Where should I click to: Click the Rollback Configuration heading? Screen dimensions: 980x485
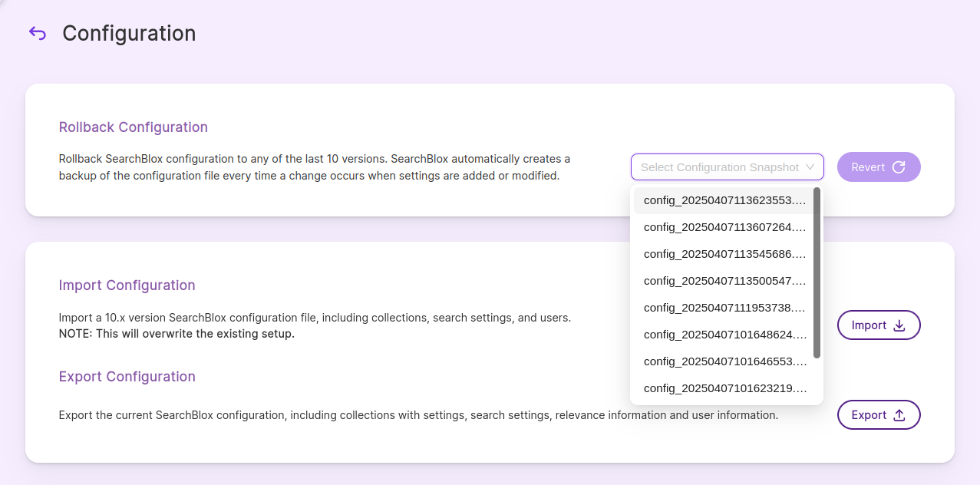[x=134, y=127]
